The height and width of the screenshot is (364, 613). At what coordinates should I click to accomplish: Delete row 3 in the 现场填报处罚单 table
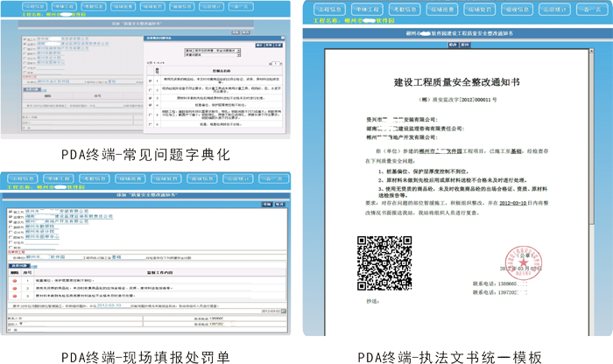point(15,298)
